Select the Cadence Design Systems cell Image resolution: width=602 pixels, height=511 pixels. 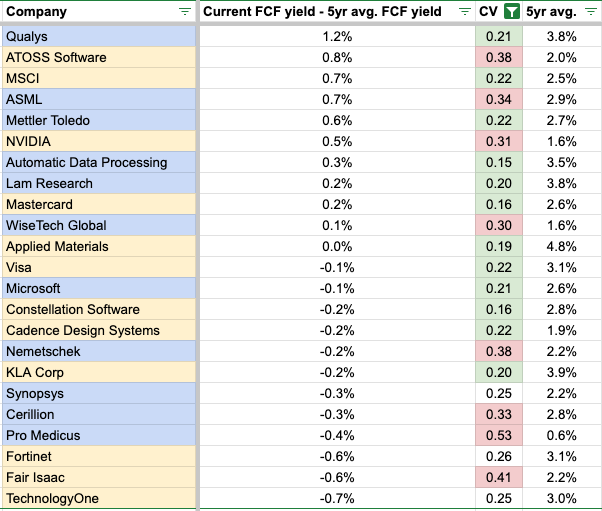(99, 330)
